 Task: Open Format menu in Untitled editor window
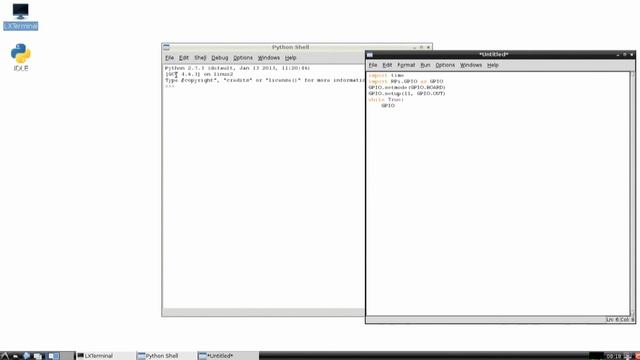tap(406, 65)
